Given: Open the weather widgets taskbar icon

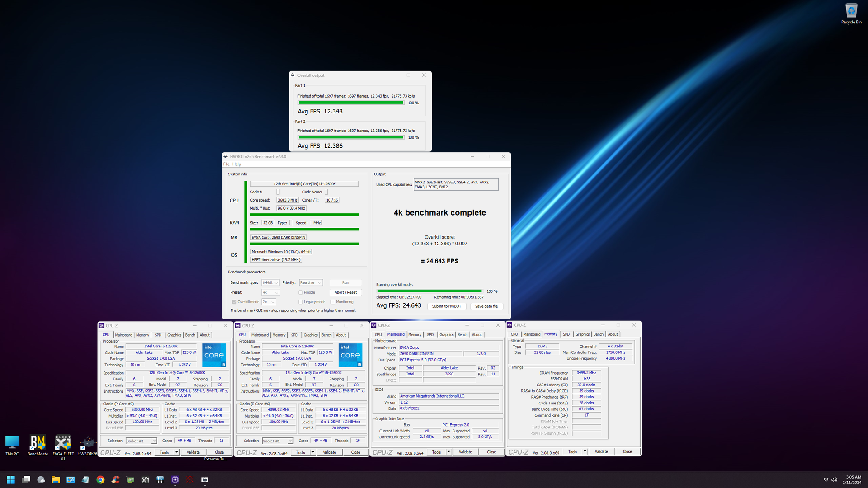Looking at the screenshot, I should [x=41, y=479].
